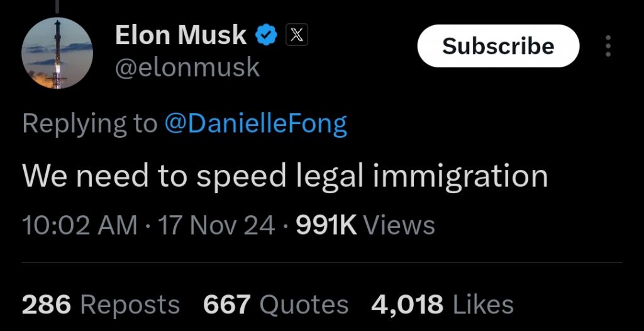Open the 667 Quotes list
The height and width of the screenshot is (331, 644).
(275, 305)
